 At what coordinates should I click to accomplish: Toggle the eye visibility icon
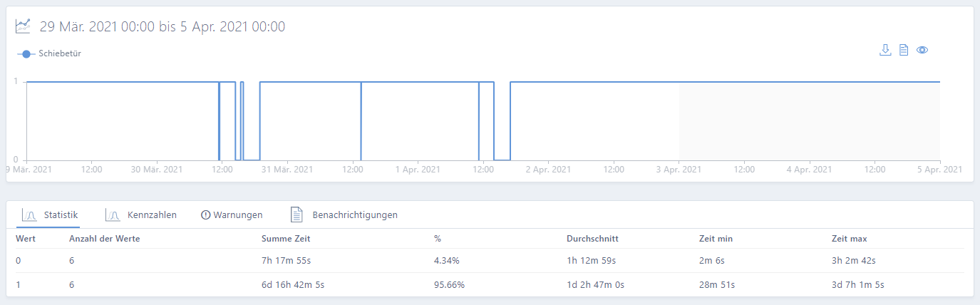click(922, 50)
